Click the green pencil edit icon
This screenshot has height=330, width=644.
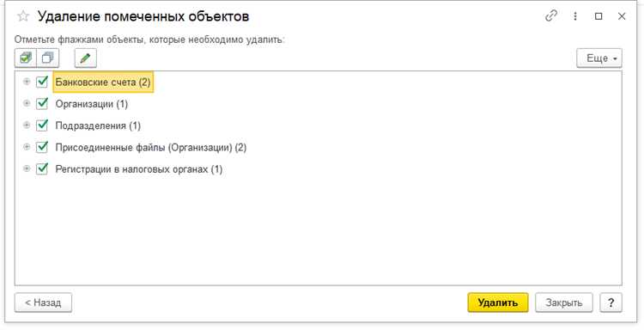click(85, 58)
